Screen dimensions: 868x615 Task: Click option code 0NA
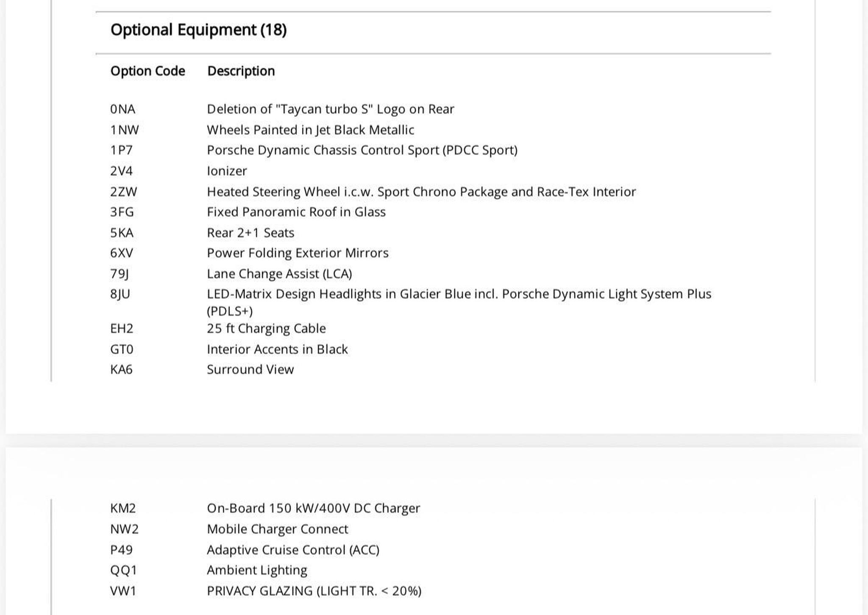click(122, 109)
